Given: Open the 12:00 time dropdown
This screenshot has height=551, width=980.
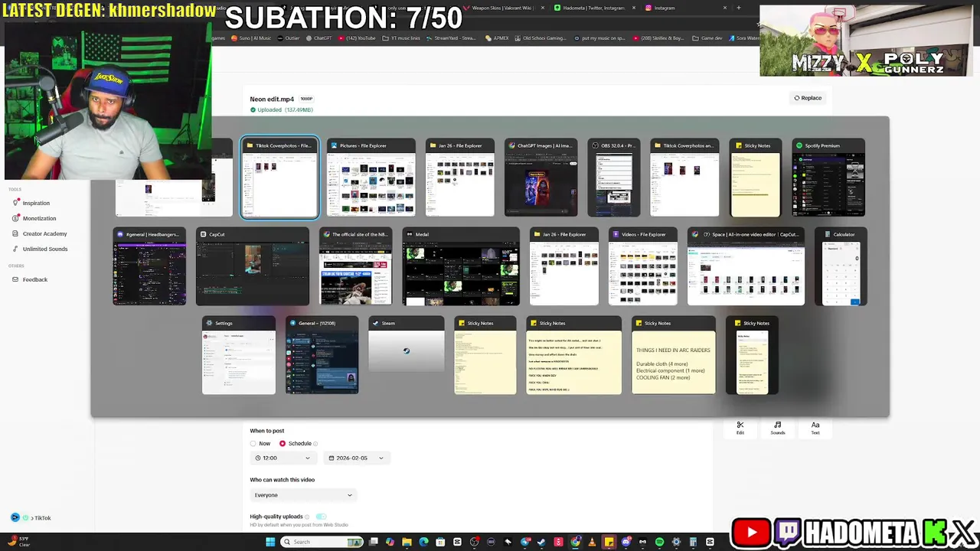Looking at the screenshot, I should [283, 458].
